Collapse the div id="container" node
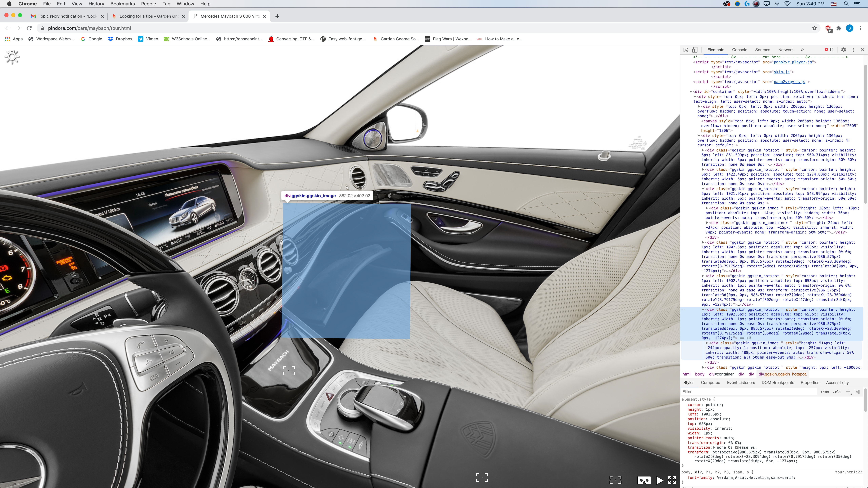This screenshot has height=488, width=868. coord(691,92)
